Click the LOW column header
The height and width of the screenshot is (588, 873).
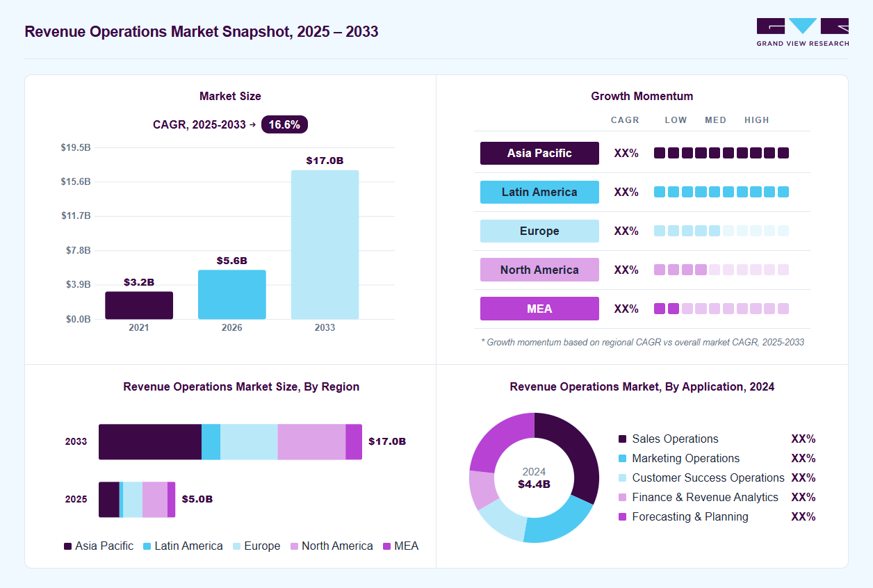coord(676,120)
